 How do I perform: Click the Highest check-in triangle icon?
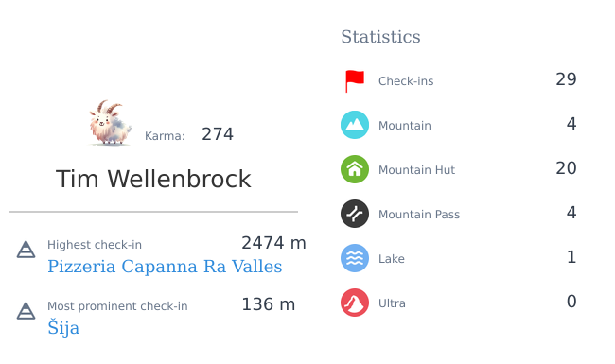click(x=26, y=250)
